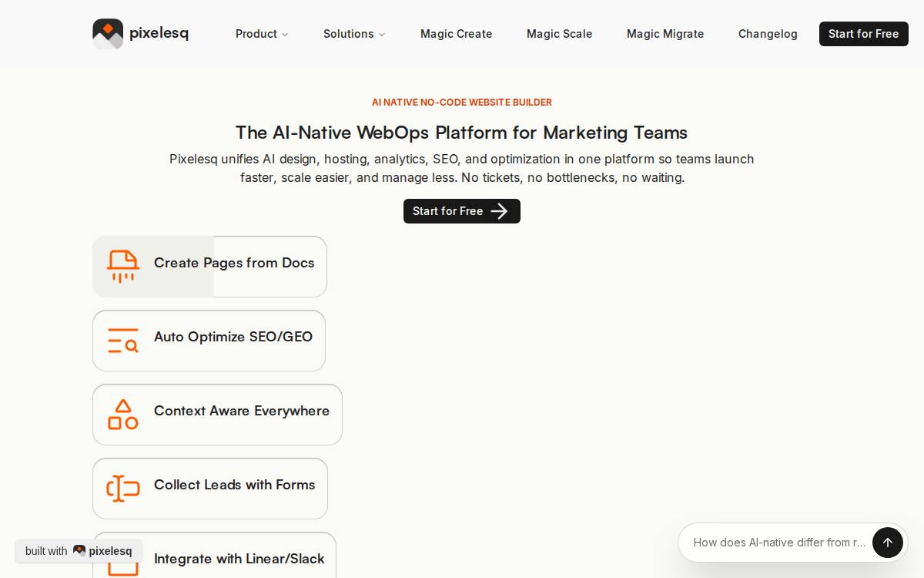Expand the Solutions menu chevron
The image size is (924, 578).
point(382,35)
